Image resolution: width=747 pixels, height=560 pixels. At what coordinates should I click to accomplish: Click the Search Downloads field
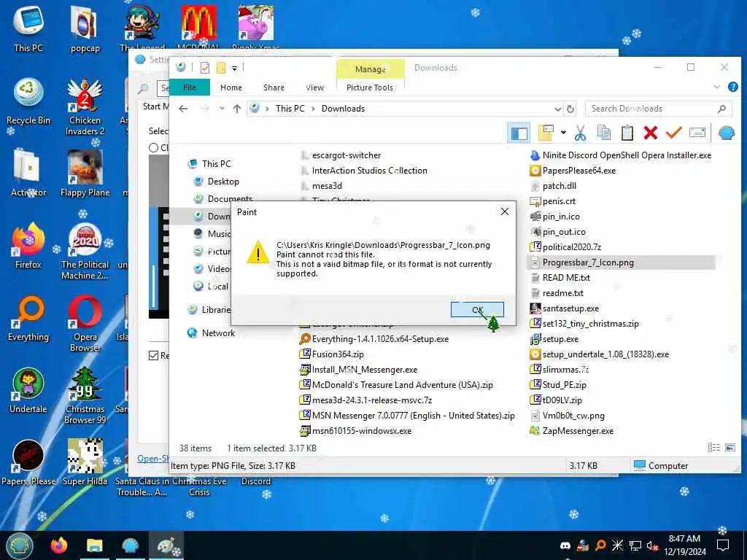[659, 109]
